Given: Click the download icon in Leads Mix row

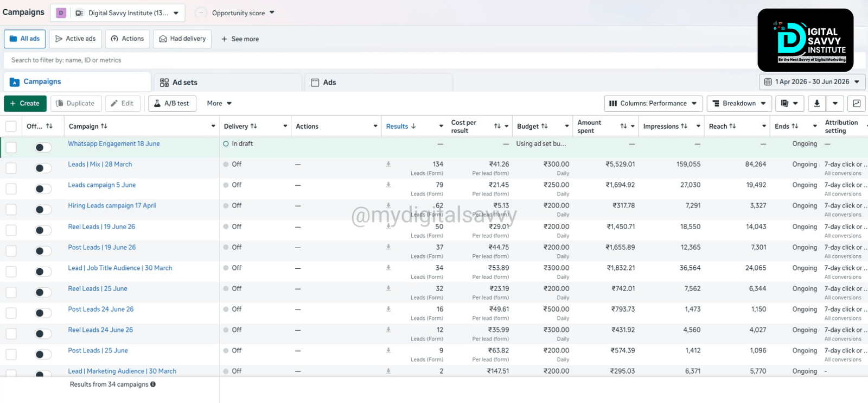Looking at the screenshot, I should [388, 164].
